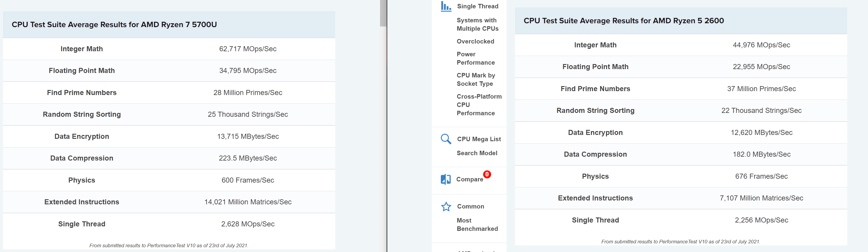Open the Single Thread link

pos(477,7)
